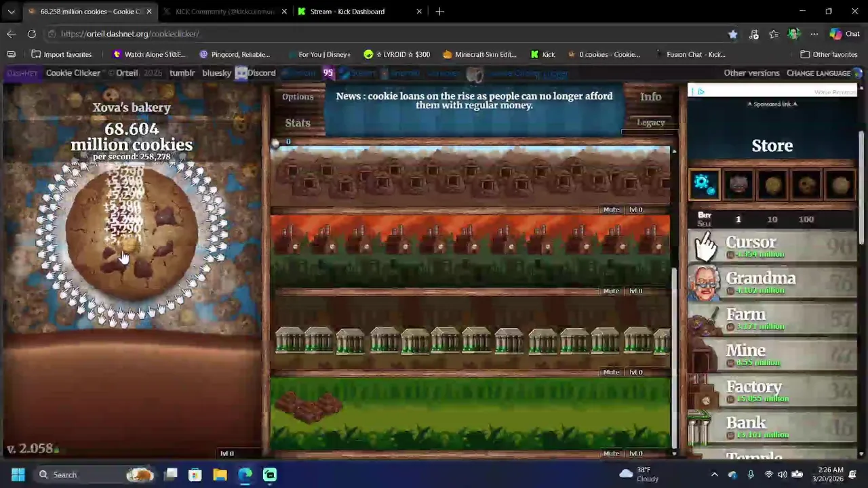Open Change Language selector
The image size is (868, 488).
818,73
